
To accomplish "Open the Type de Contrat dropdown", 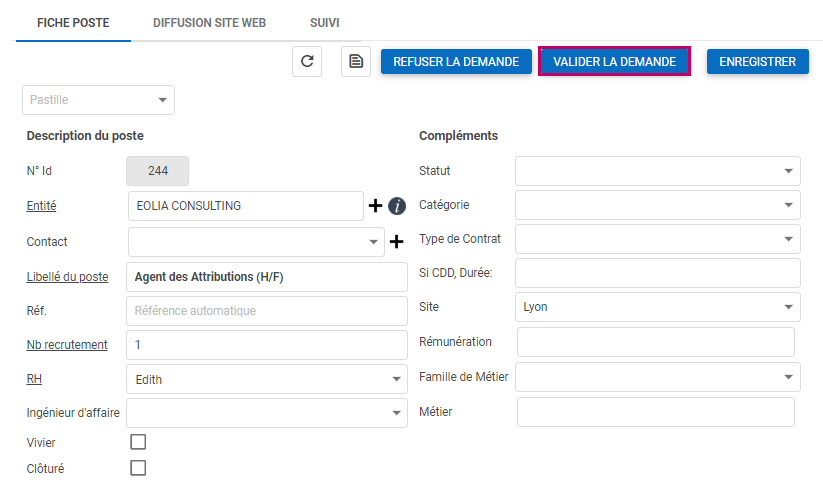I will click(x=657, y=239).
